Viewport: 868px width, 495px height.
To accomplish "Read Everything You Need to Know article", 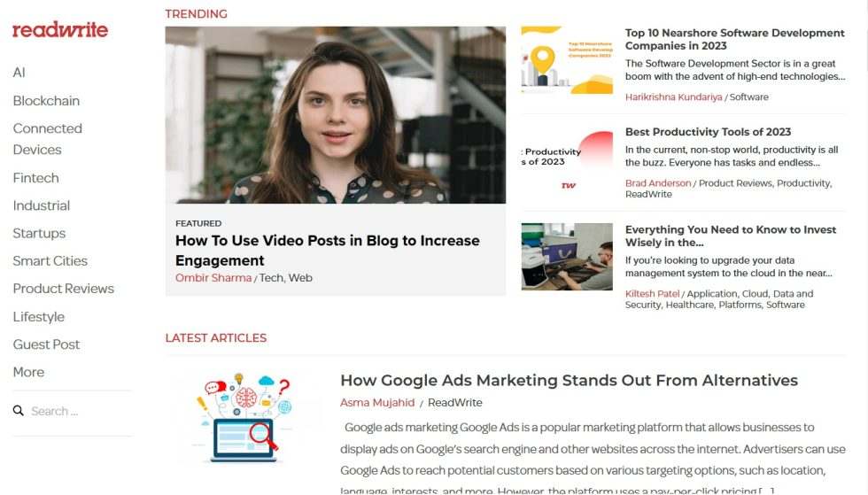I will pos(731,236).
